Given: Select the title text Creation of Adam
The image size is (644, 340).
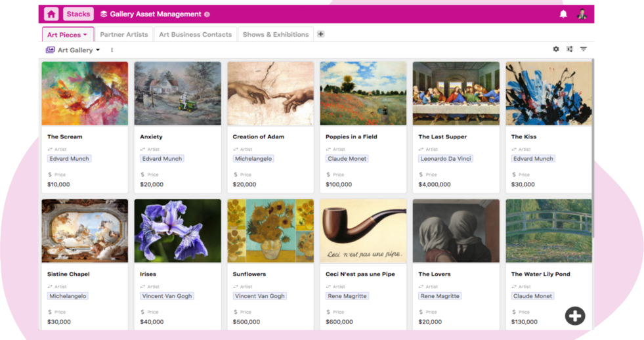Looking at the screenshot, I should tap(259, 137).
